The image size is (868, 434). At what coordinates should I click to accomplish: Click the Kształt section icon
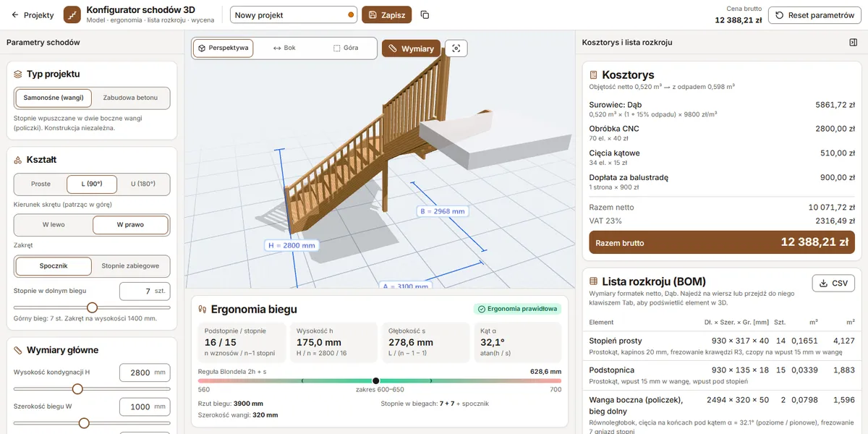18,160
